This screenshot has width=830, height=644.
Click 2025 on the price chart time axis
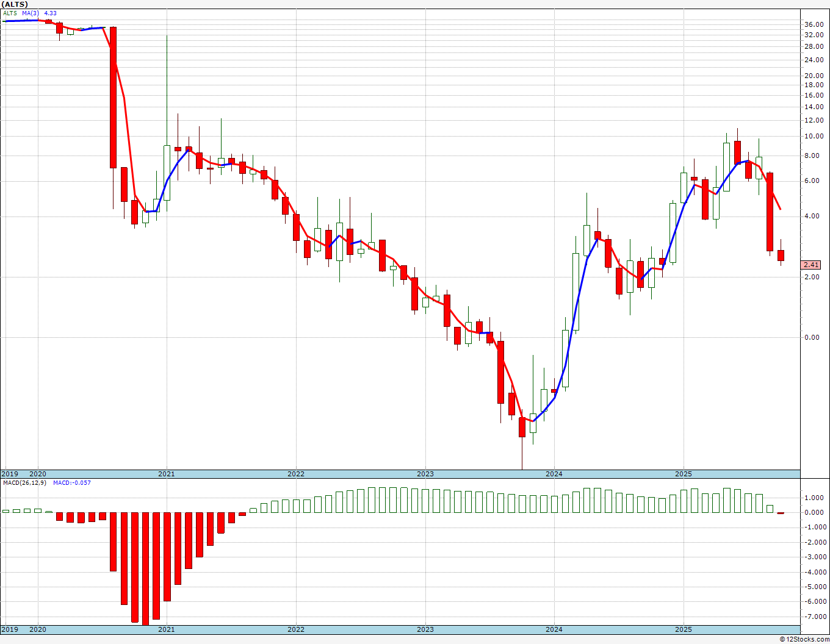684,474
